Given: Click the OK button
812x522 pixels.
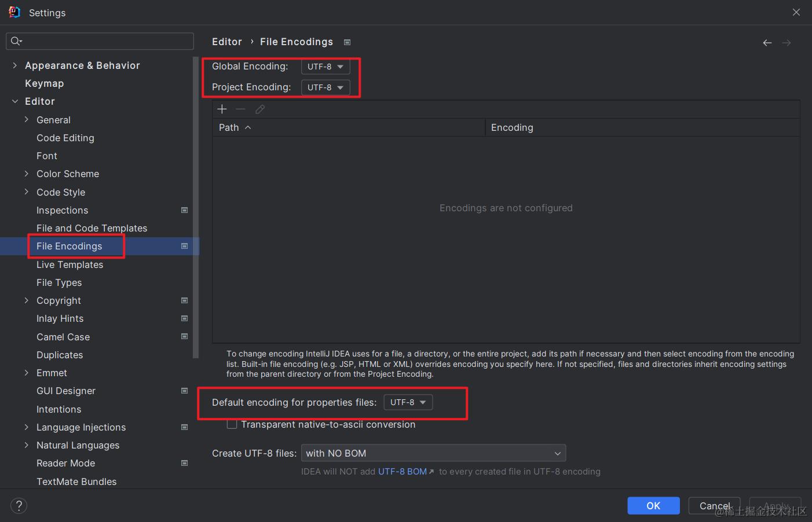Looking at the screenshot, I should [x=653, y=506].
